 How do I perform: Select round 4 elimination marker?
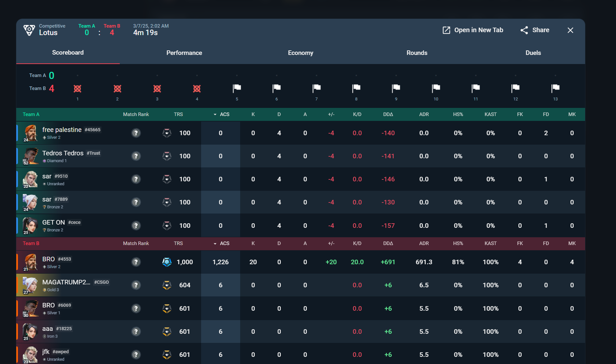click(197, 88)
